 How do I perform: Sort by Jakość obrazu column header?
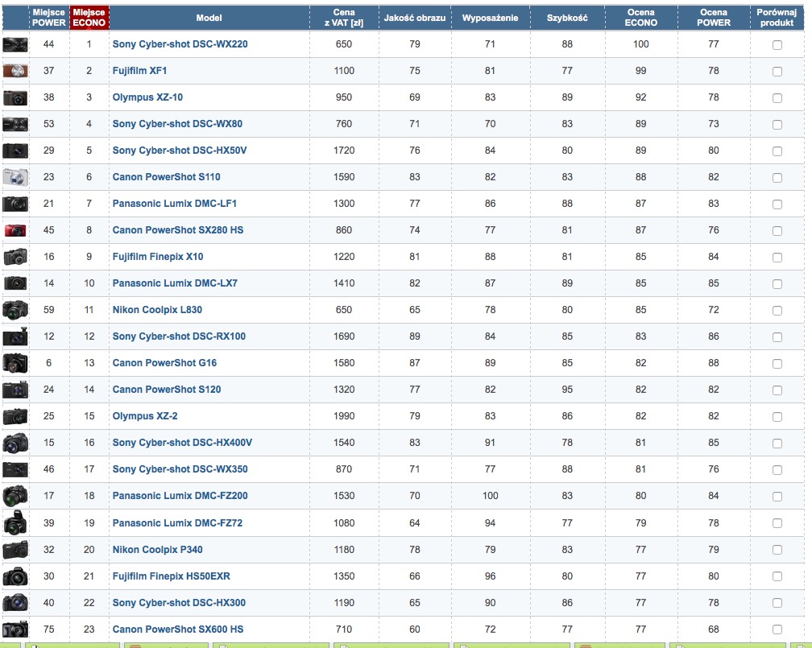click(x=415, y=19)
